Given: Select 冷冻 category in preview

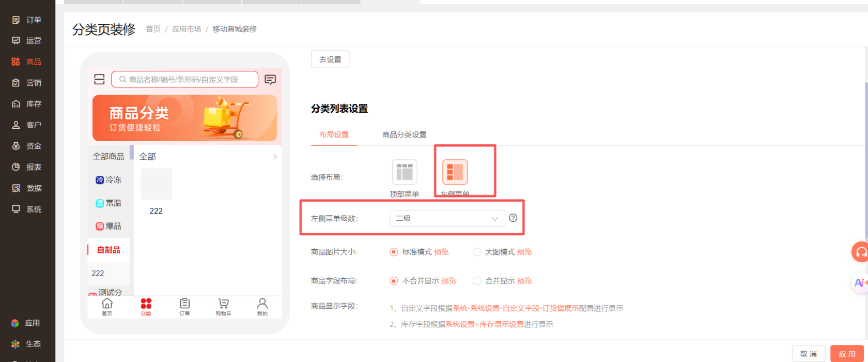Looking at the screenshot, I should click(109, 179).
